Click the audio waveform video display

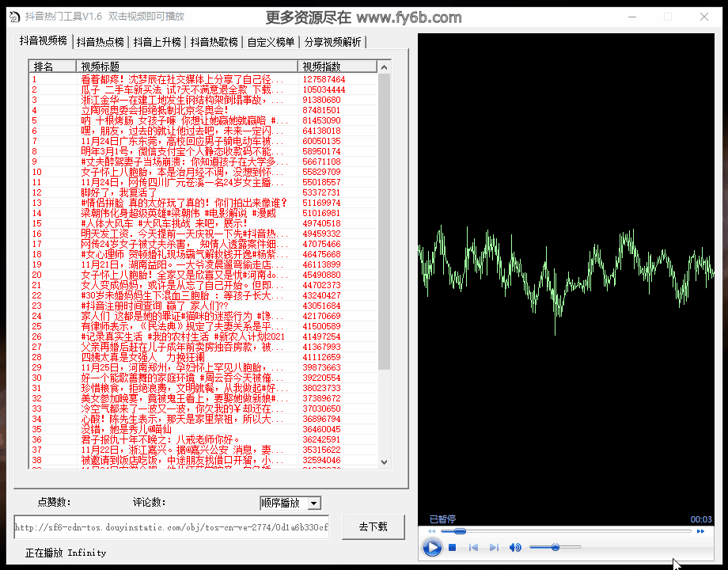566,279
